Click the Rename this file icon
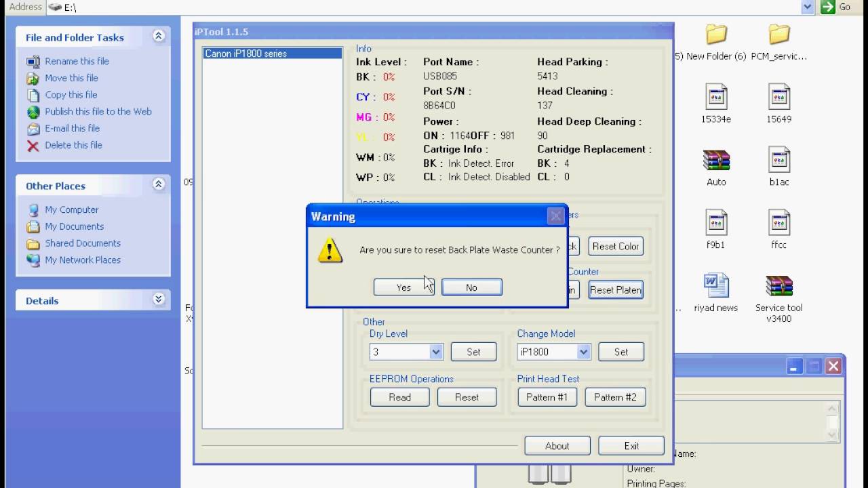This screenshot has width=868, height=488. click(x=33, y=62)
